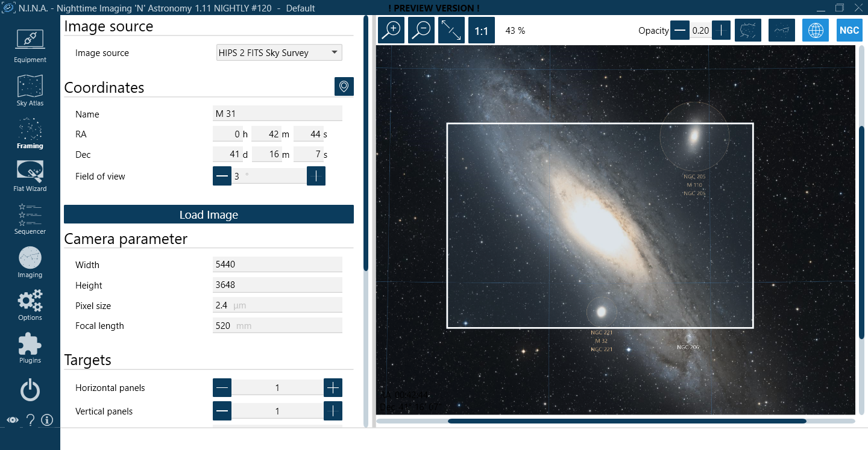
Task: Click the Field of view value box
Action: click(x=269, y=176)
